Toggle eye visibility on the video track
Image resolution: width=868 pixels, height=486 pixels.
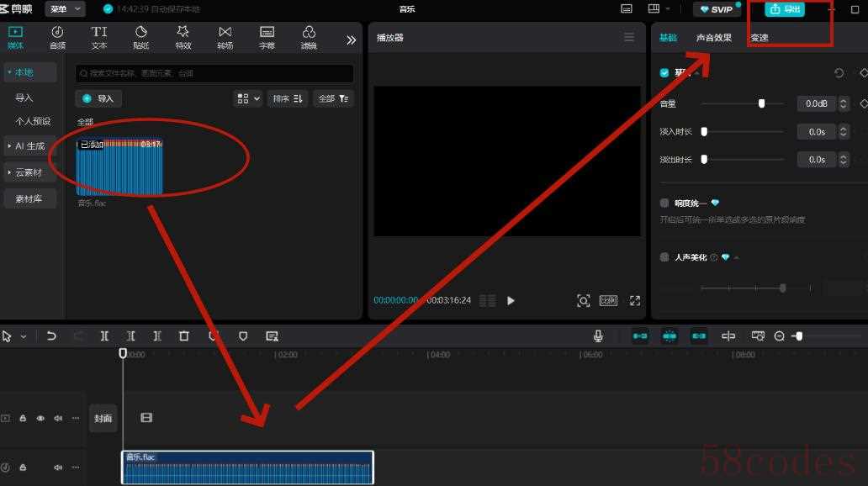40,418
